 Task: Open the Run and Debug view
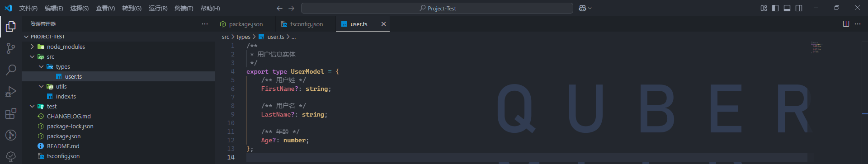[11, 92]
